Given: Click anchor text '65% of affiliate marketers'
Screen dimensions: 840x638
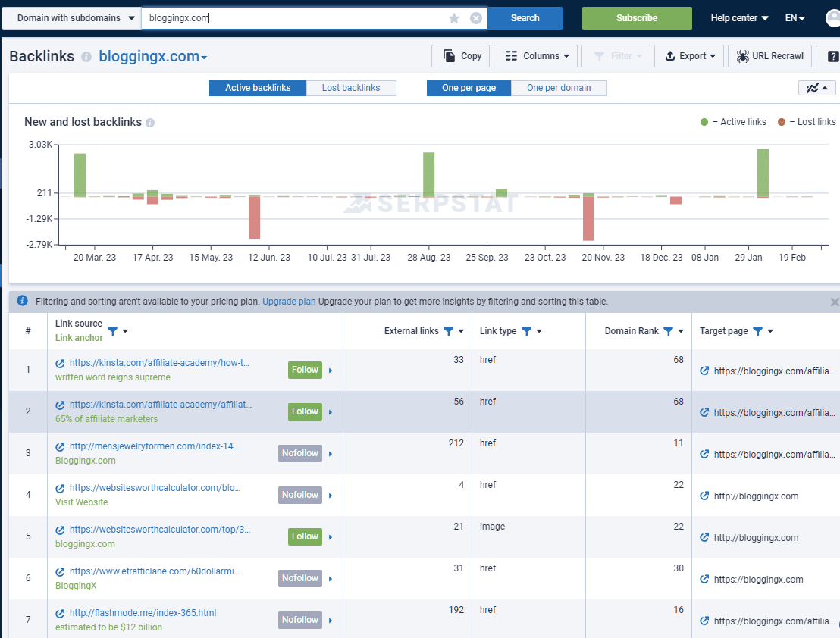Looking at the screenshot, I should point(107,419).
